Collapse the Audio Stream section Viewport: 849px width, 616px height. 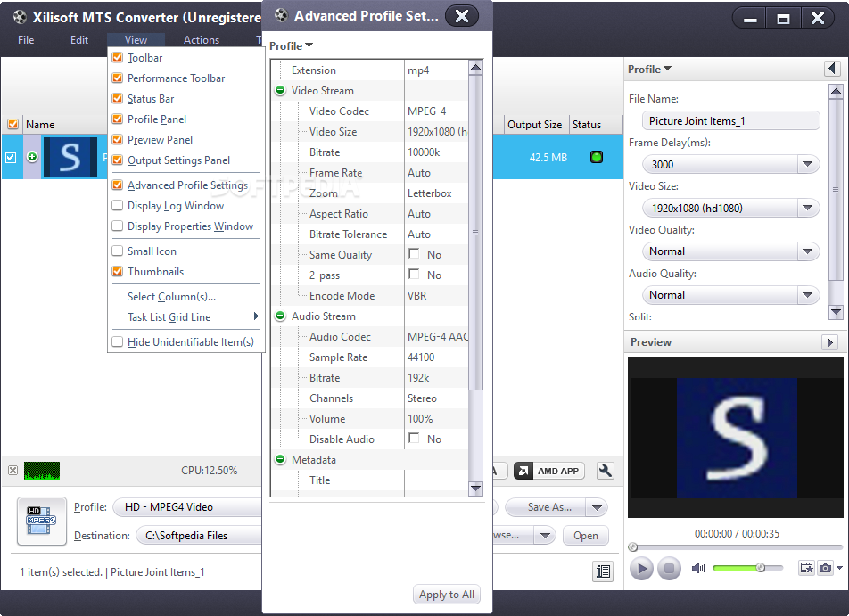tap(280, 316)
